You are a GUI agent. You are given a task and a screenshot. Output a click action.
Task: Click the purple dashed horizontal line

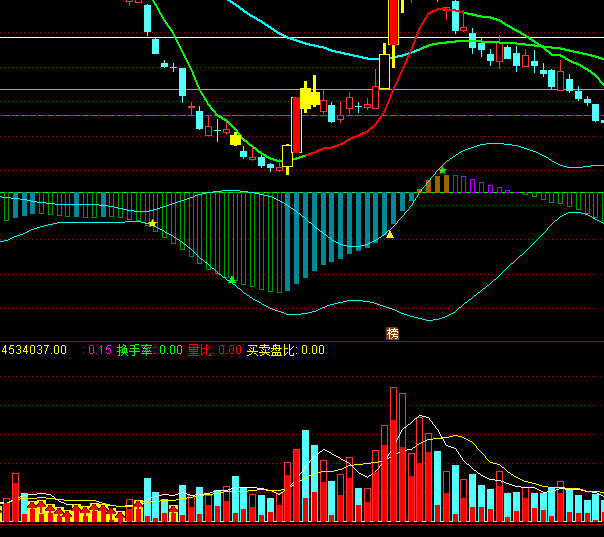(100, 115)
